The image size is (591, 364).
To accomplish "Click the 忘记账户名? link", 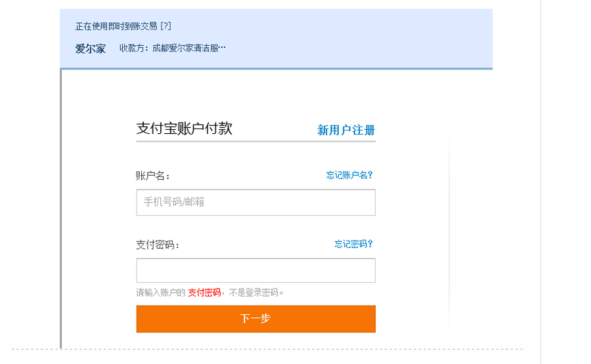I will point(349,175).
